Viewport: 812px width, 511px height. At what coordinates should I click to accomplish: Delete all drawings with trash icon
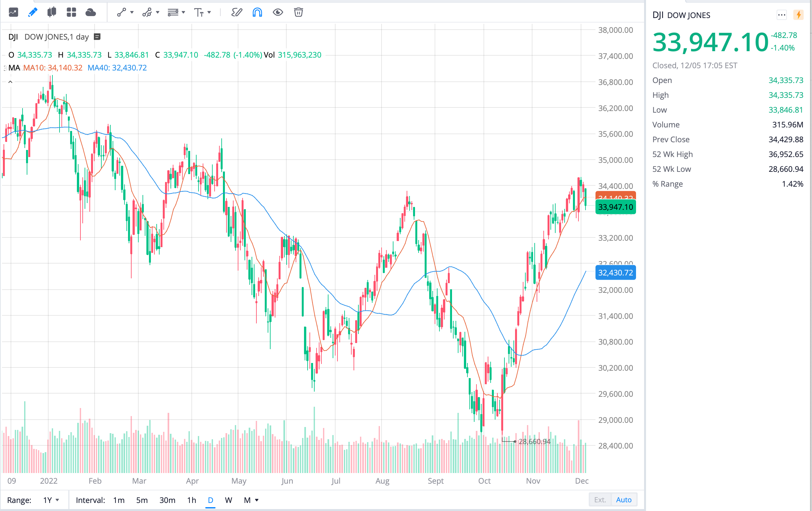[298, 12]
